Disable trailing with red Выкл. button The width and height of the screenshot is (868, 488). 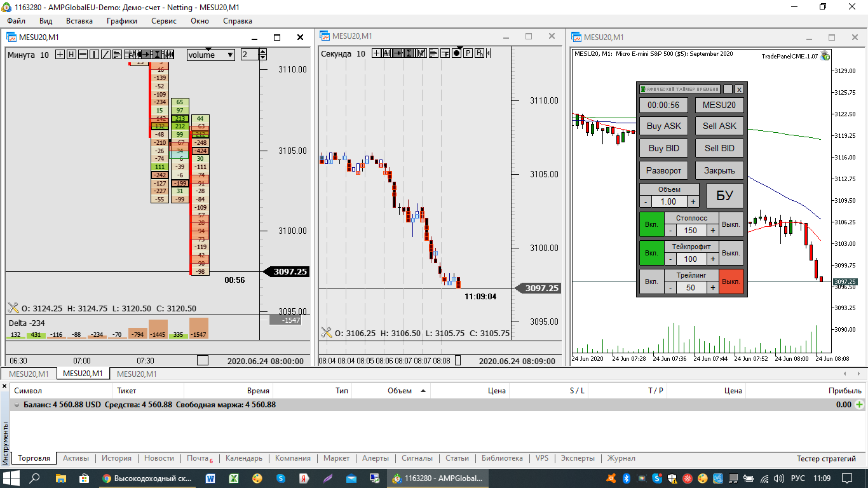(731, 281)
